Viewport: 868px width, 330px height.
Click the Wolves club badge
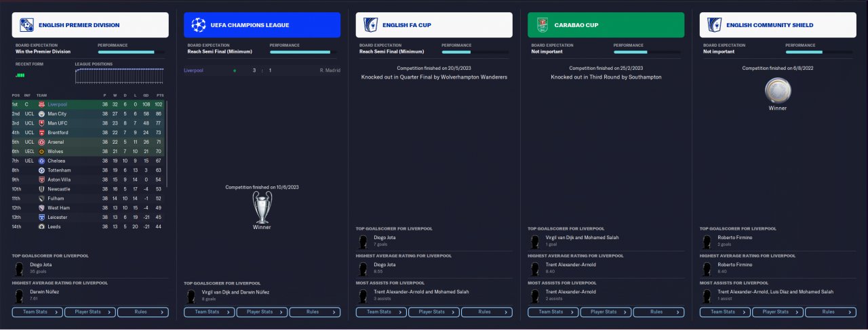point(41,152)
